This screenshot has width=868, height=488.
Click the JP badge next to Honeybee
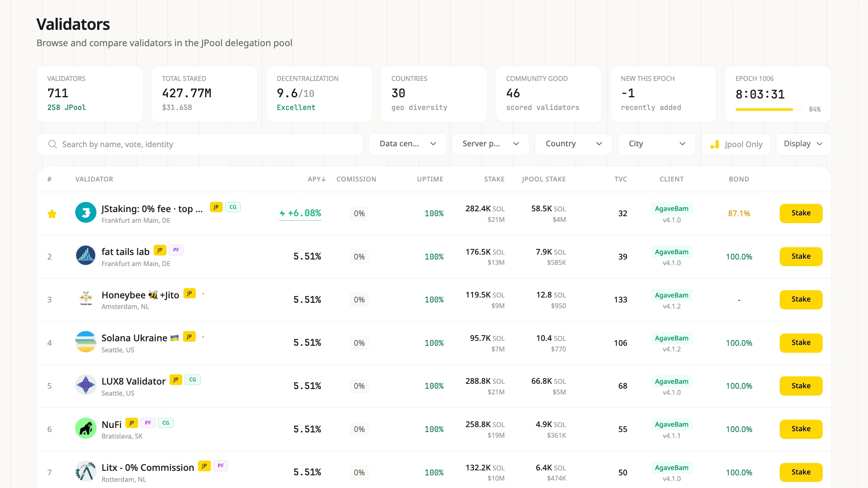(190, 293)
